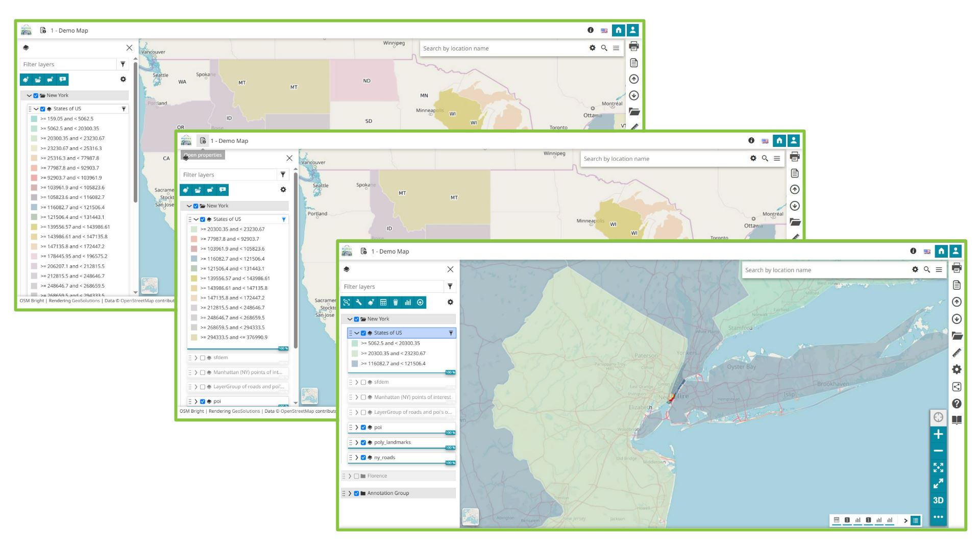Image resolution: width=980 pixels, height=551 pixels.
Task: Collapse States of US legend in front window
Action: click(357, 333)
